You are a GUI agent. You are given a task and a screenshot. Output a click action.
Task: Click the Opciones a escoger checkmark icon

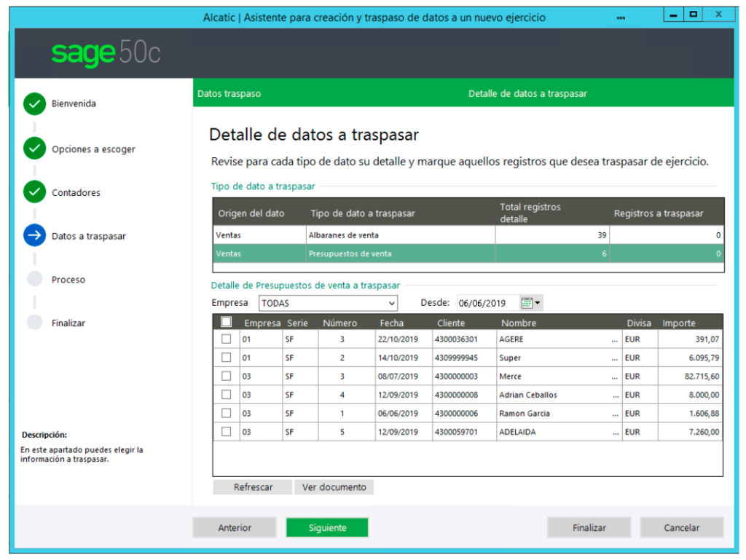click(34, 149)
